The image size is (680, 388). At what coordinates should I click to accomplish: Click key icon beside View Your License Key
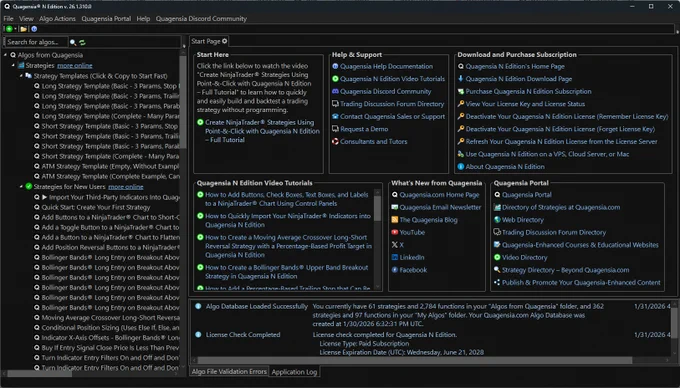(x=461, y=104)
